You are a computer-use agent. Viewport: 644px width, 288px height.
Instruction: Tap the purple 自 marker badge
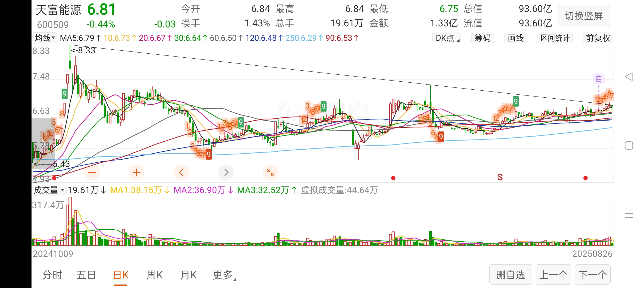[x=599, y=79]
